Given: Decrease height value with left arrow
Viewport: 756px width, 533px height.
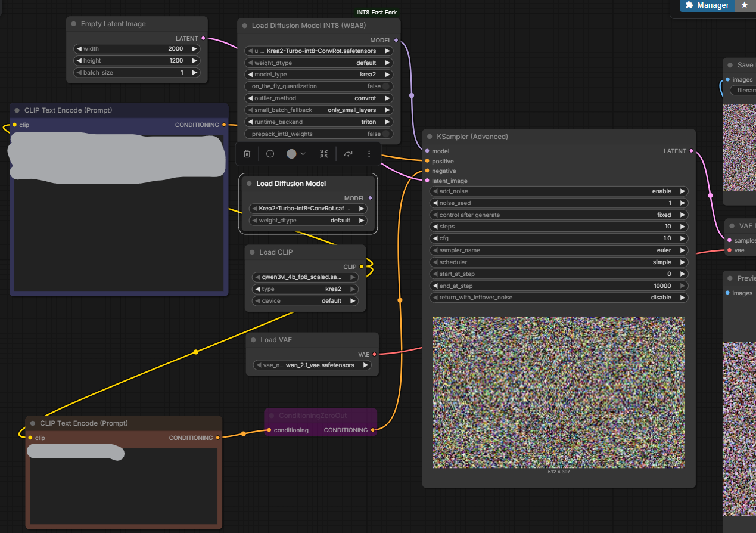Looking at the screenshot, I should [79, 61].
